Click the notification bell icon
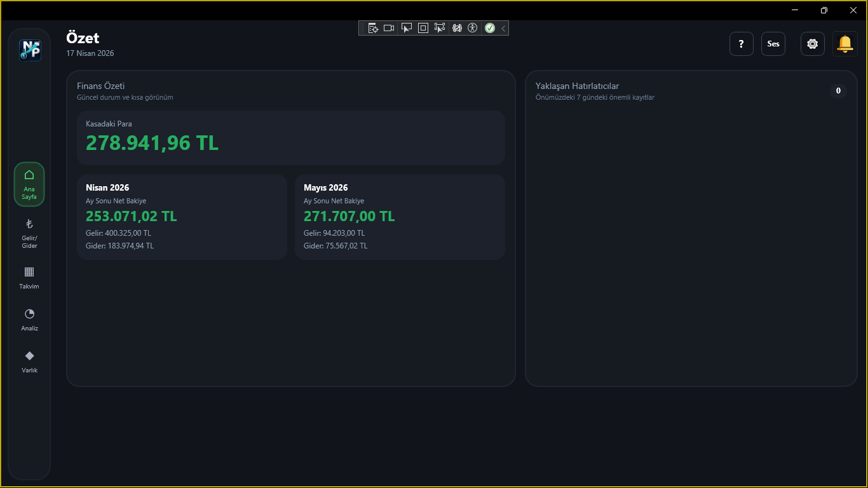868x488 pixels. click(844, 44)
